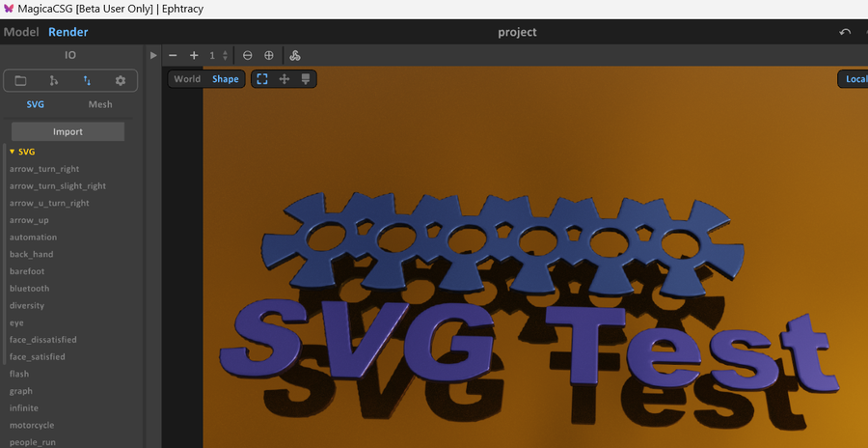Click the plus icon in the top toolbar
The image size is (868, 448).
pos(194,55)
